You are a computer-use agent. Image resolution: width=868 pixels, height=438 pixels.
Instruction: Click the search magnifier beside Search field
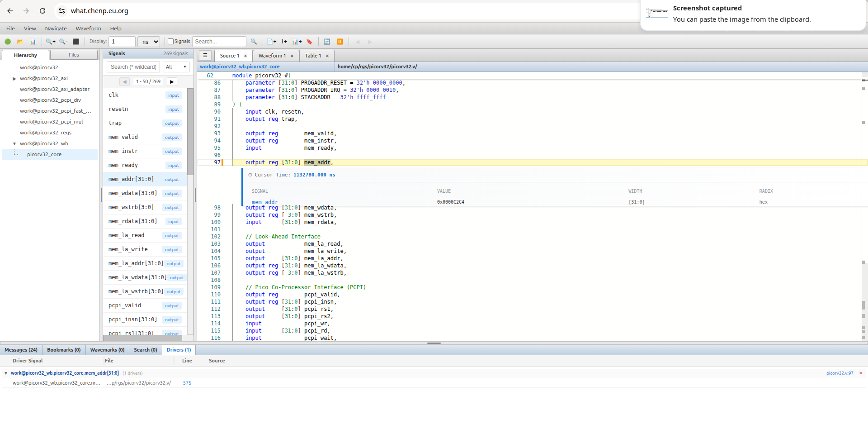[x=254, y=42]
